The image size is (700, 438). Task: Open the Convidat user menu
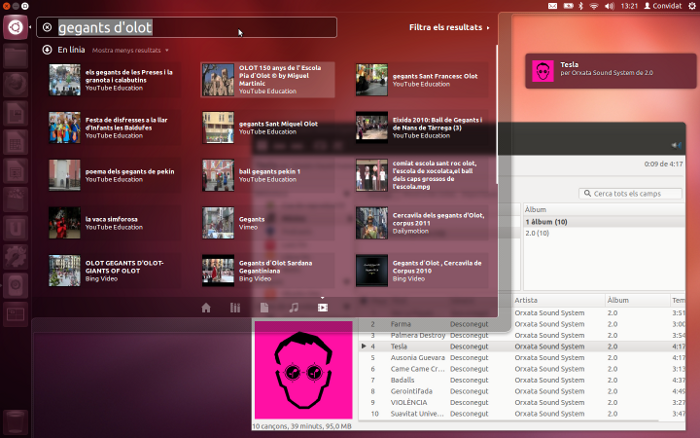click(663, 6)
